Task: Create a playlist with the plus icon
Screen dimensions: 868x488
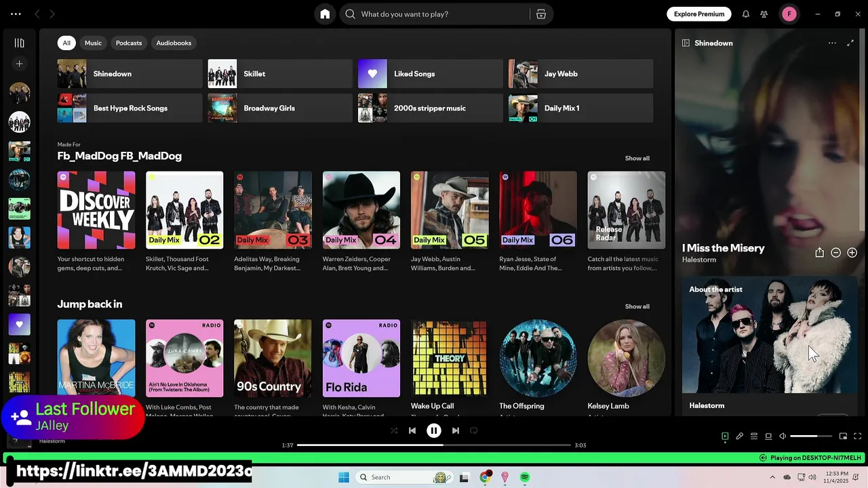Action: (x=19, y=64)
